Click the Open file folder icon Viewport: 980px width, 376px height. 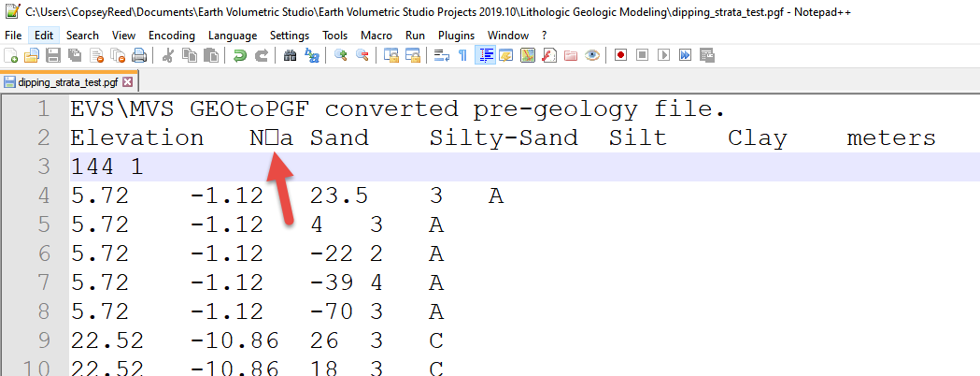32,56
